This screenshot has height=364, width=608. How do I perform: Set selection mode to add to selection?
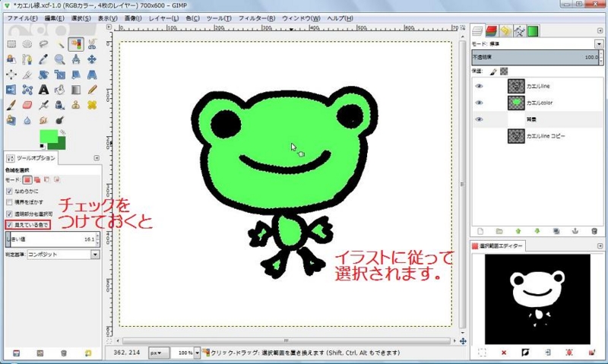37,180
